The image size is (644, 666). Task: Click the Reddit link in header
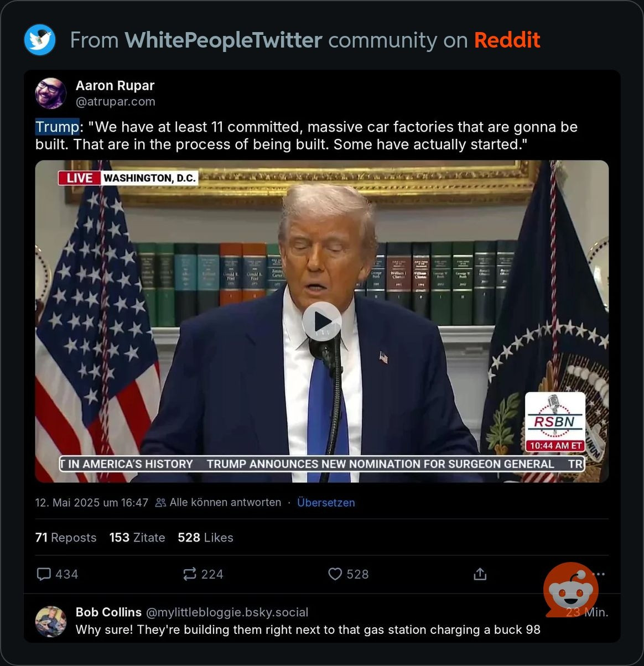coord(507,40)
